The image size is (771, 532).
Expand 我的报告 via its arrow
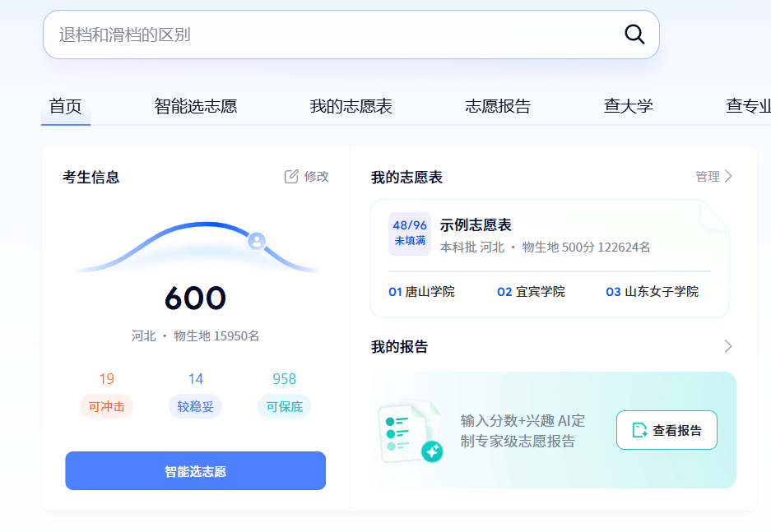tap(727, 346)
